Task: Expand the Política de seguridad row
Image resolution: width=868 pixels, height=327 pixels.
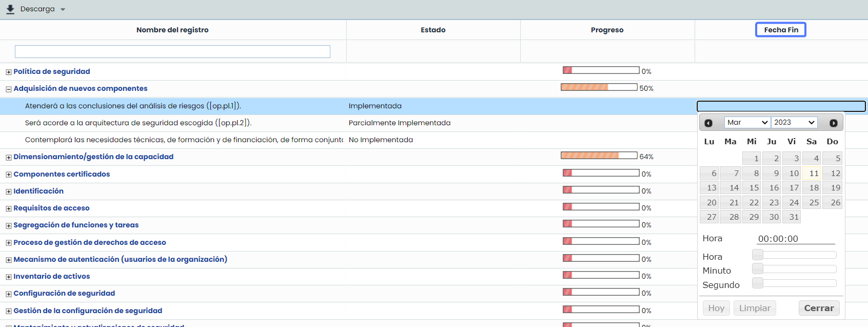Action: pyautogui.click(x=8, y=72)
